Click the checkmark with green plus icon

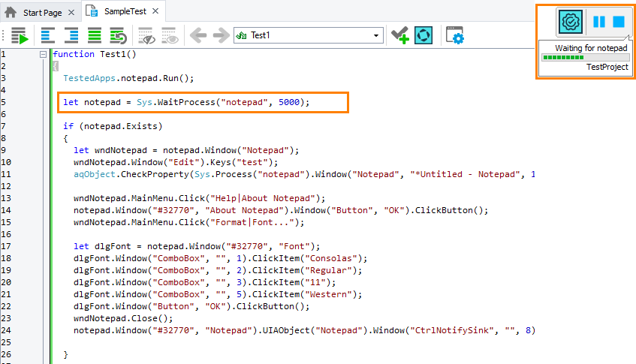coord(400,36)
